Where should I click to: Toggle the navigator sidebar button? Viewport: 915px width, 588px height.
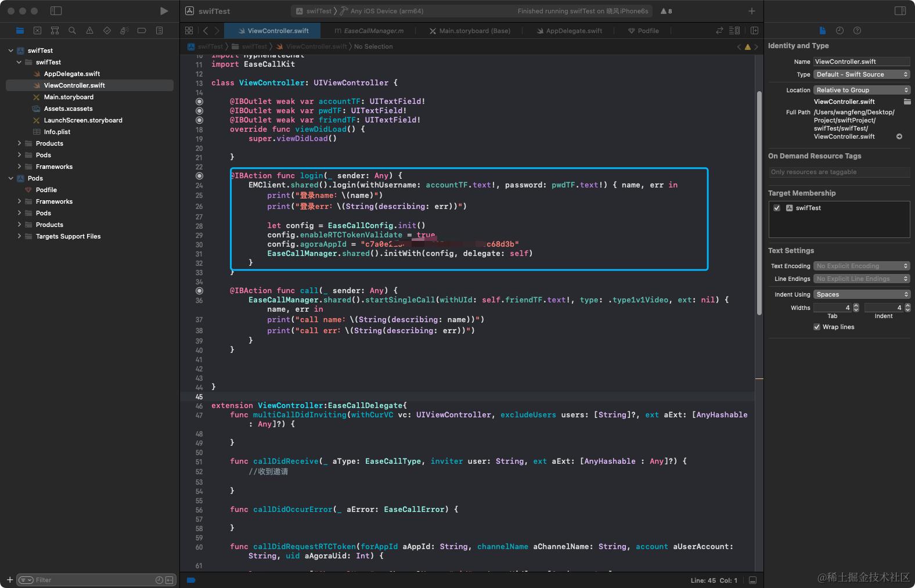56,11
